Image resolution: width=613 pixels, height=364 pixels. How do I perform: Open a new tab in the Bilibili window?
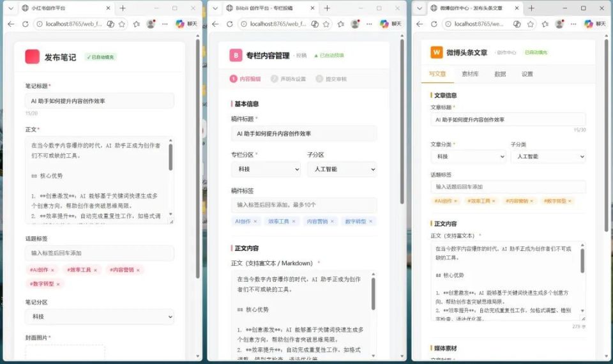click(327, 8)
